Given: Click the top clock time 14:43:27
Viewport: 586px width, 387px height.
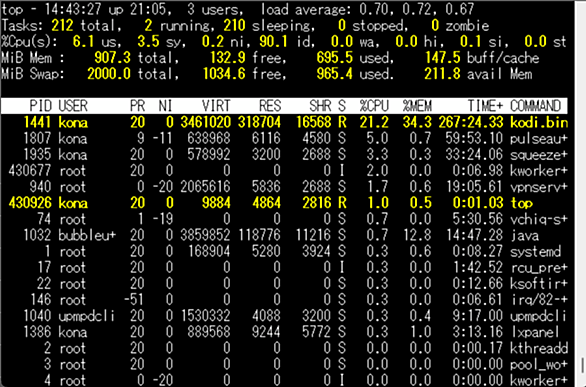Looking at the screenshot, I should coord(73,9).
